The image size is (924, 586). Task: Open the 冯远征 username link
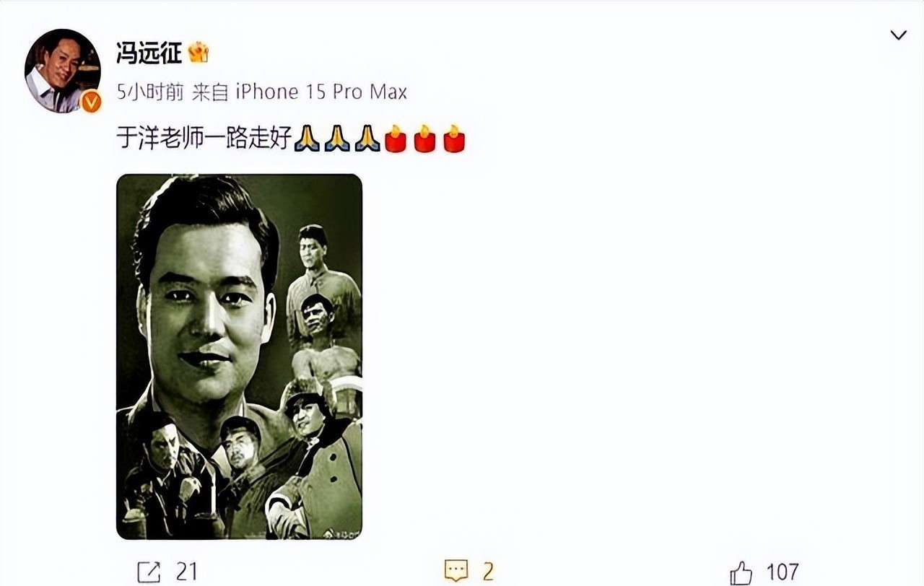click(149, 53)
